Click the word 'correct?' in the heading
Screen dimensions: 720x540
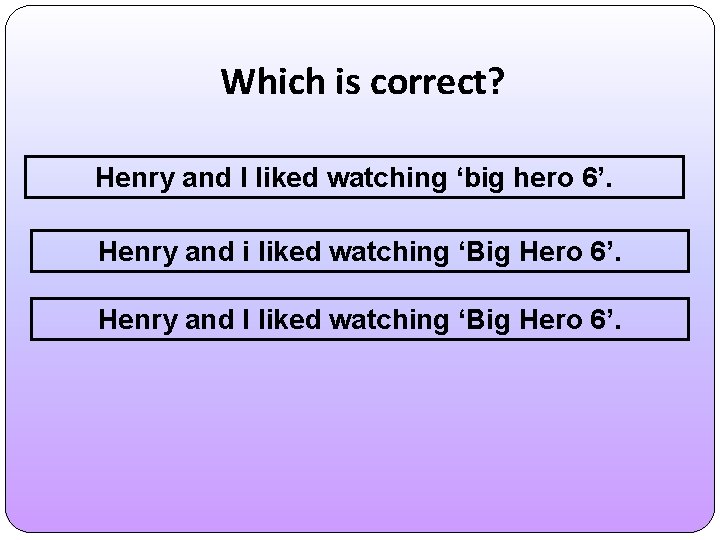(x=438, y=82)
